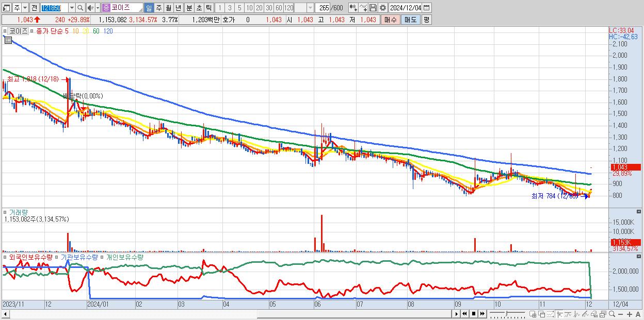Viewport: 644px width, 320px height.
Task: Expand the stock code 121850 dropdown
Action: click(x=72, y=8)
